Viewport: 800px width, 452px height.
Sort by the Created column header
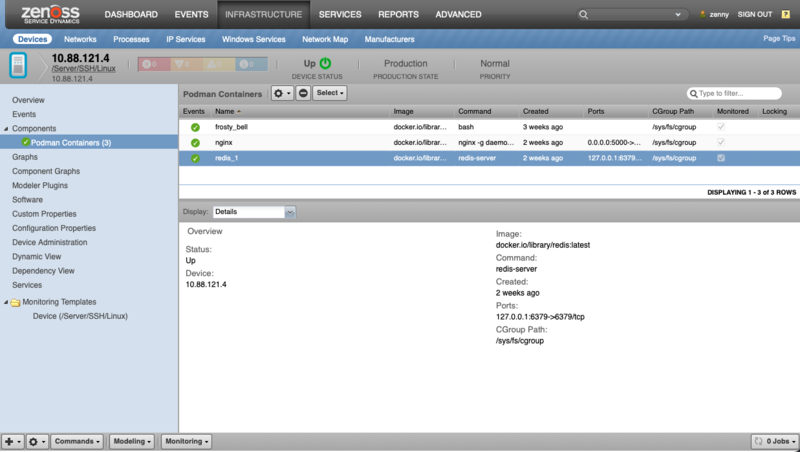pyautogui.click(x=535, y=111)
